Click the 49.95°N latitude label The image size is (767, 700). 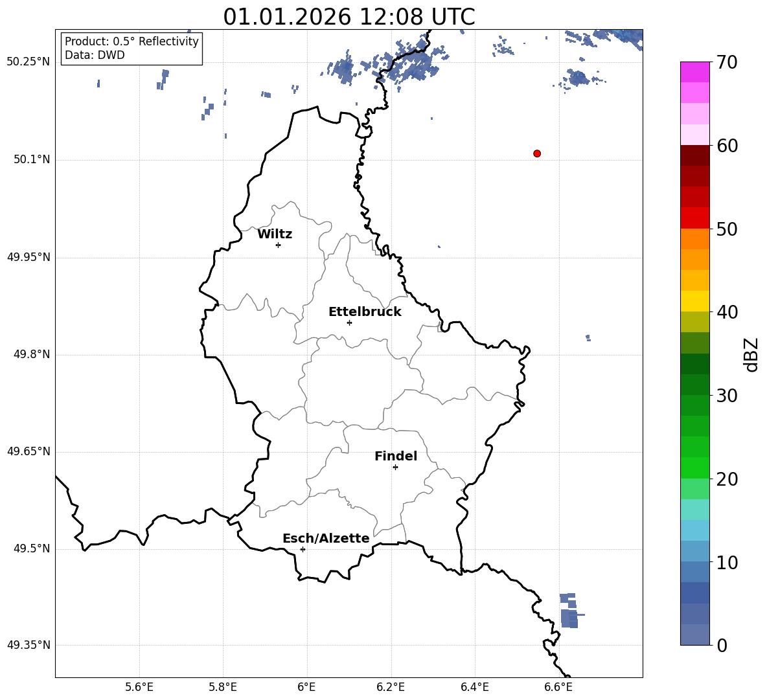coord(28,256)
